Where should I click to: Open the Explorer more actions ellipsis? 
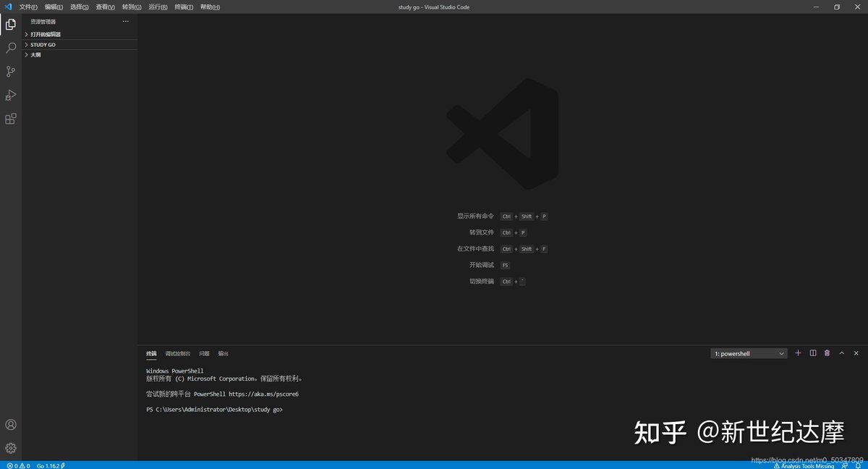coord(125,22)
